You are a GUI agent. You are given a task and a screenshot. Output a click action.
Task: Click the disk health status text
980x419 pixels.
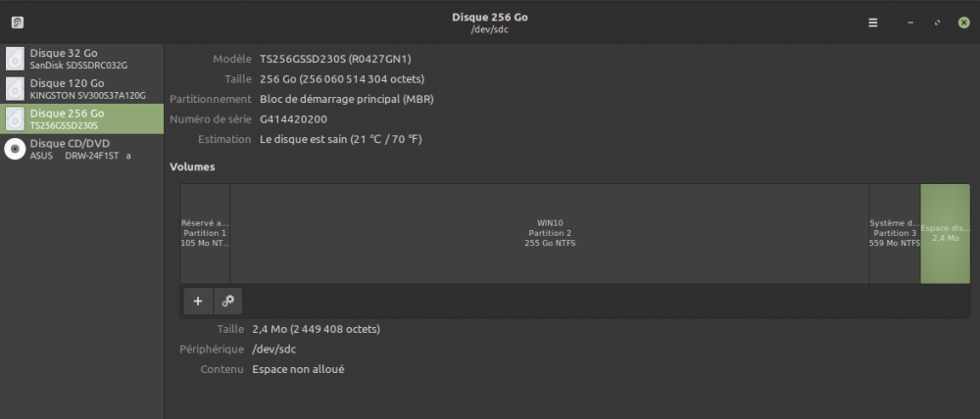[341, 139]
